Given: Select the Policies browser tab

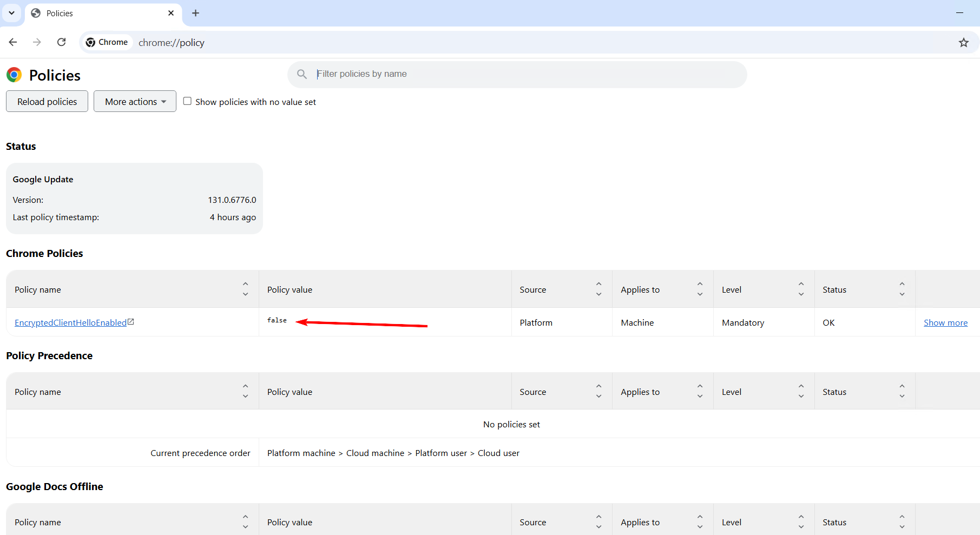Looking at the screenshot, I should pos(97,13).
